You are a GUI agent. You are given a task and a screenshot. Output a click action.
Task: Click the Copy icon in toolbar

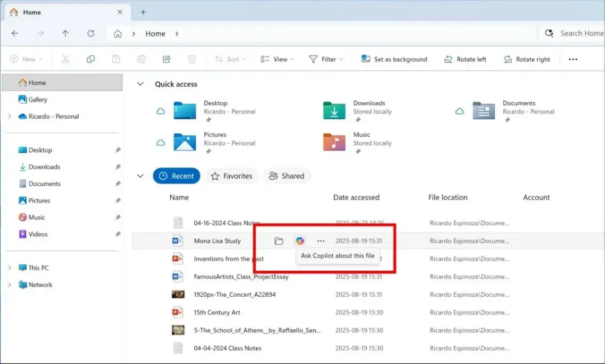click(x=91, y=59)
